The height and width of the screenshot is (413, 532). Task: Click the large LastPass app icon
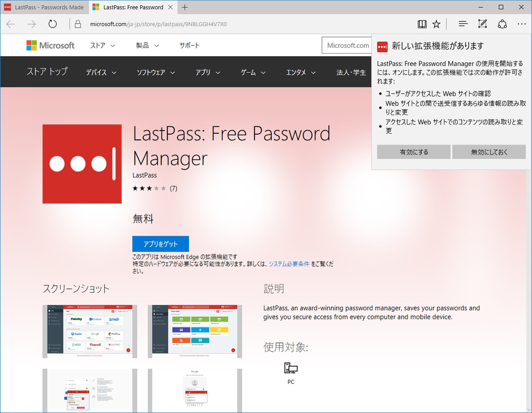pos(82,164)
